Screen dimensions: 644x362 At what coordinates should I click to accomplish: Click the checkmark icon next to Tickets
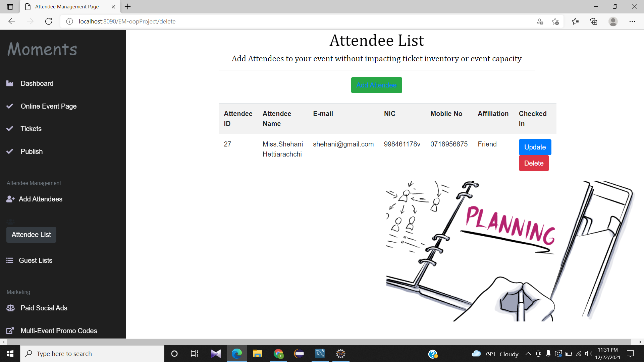9,128
